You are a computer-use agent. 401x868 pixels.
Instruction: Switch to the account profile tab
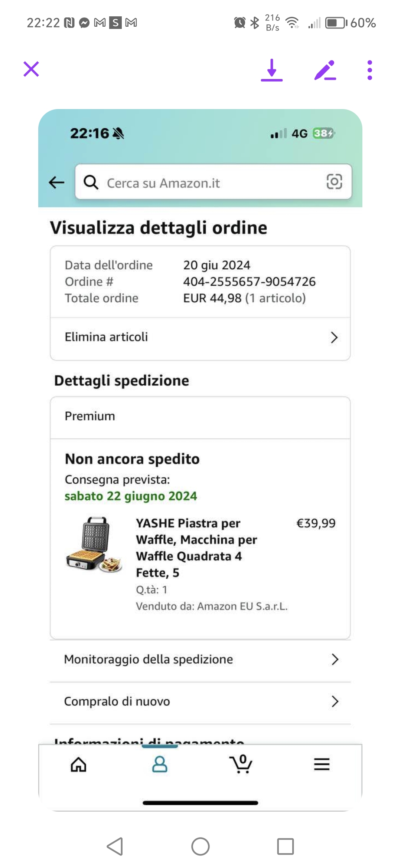coord(160,764)
